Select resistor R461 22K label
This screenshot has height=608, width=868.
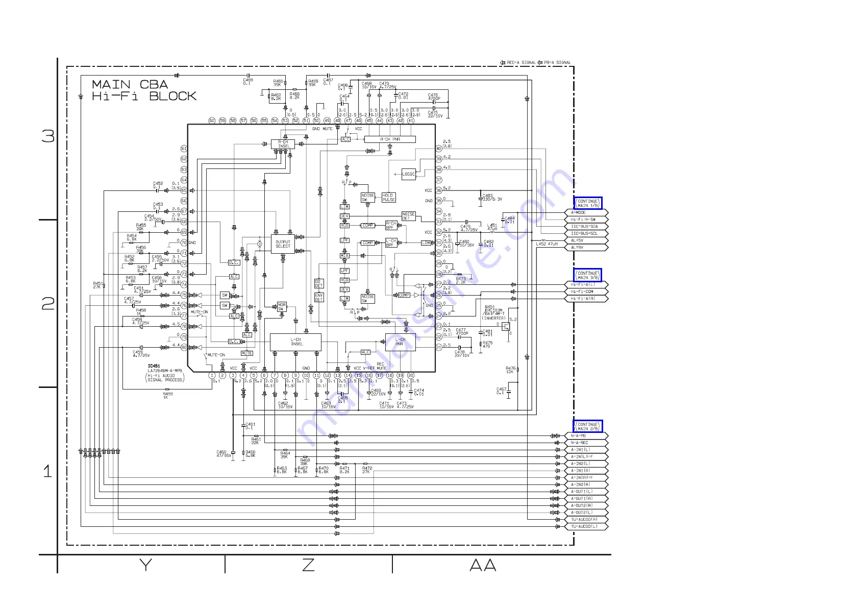click(256, 441)
